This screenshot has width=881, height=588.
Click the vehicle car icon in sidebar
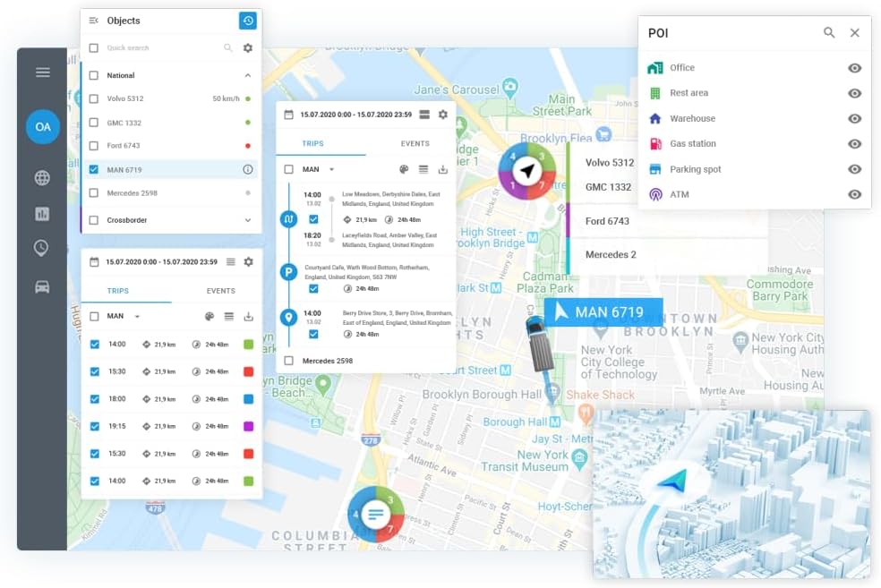(42, 287)
